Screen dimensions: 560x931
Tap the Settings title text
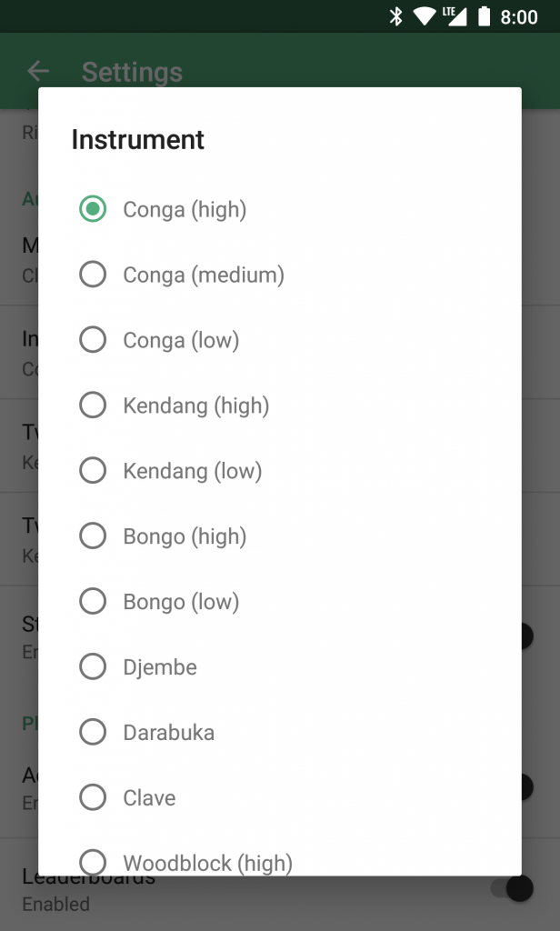pos(132,72)
